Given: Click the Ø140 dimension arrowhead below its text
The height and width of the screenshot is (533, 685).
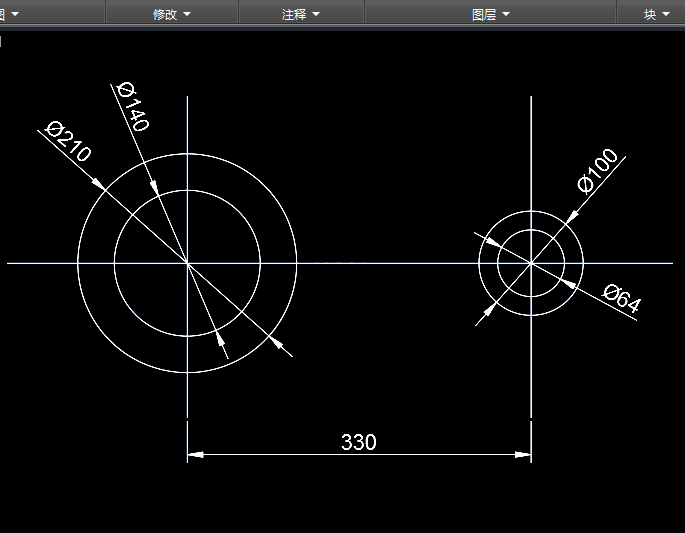Looking at the screenshot, I should pyautogui.click(x=154, y=187).
